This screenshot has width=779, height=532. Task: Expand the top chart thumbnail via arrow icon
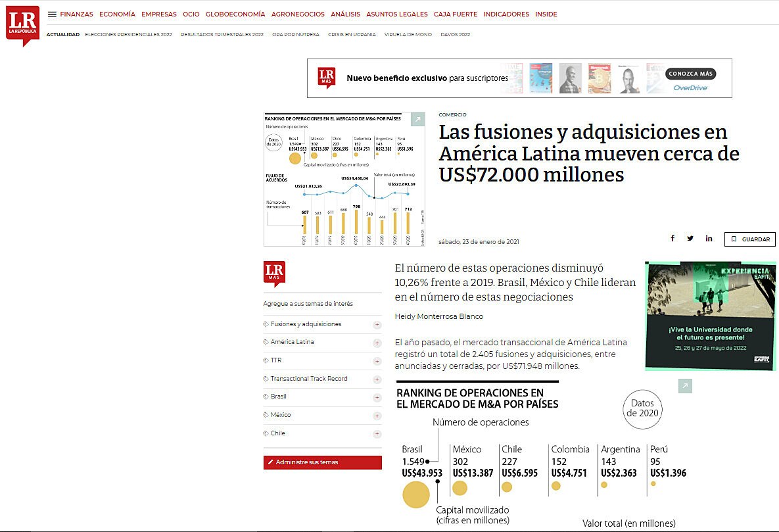(418, 119)
